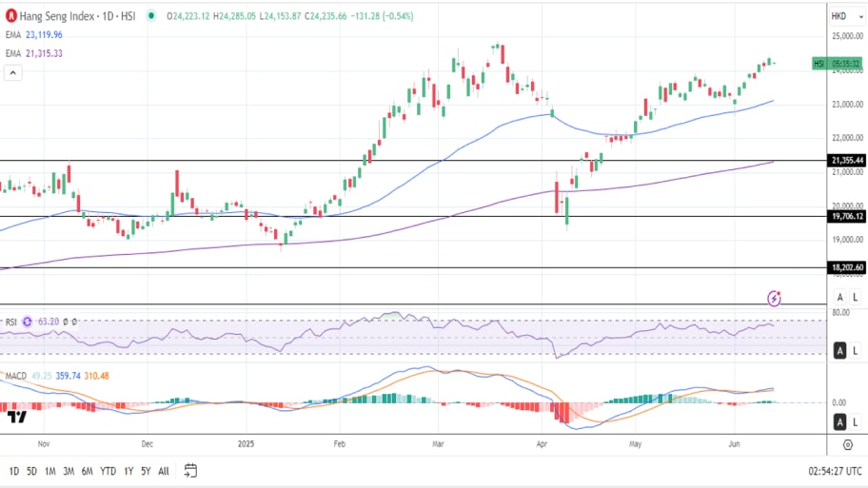
Task: Open the go-to-date calendar icon
Action: click(x=190, y=471)
